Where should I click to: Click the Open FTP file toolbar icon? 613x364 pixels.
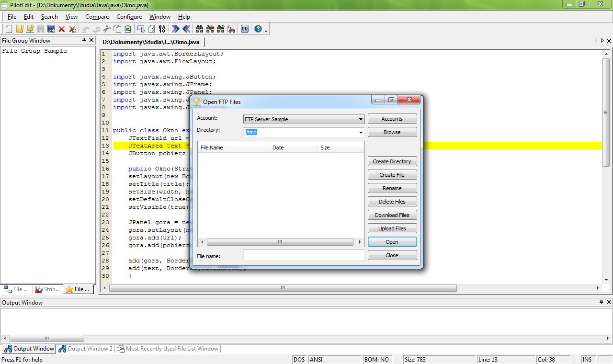pos(30,29)
